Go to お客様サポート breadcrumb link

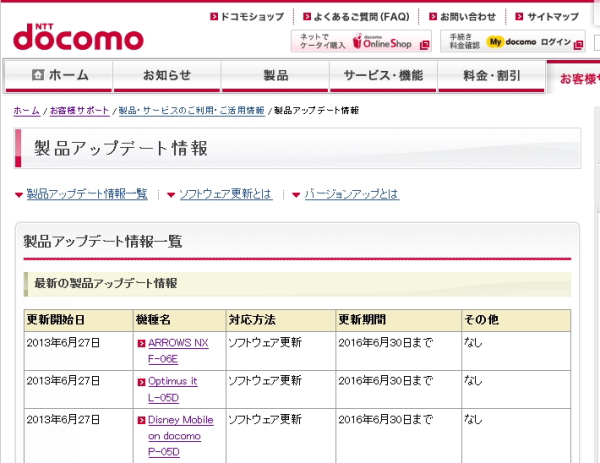pos(80,111)
